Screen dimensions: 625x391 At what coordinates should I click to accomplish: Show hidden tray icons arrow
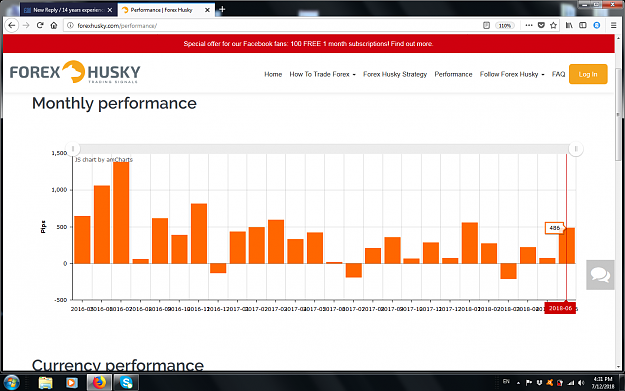pos(518,383)
